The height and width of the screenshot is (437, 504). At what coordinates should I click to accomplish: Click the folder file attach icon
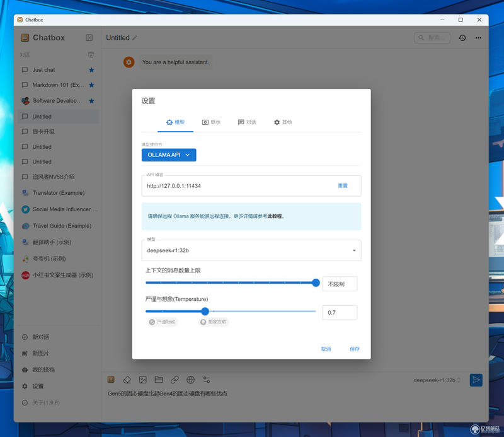tap(159, 380)
